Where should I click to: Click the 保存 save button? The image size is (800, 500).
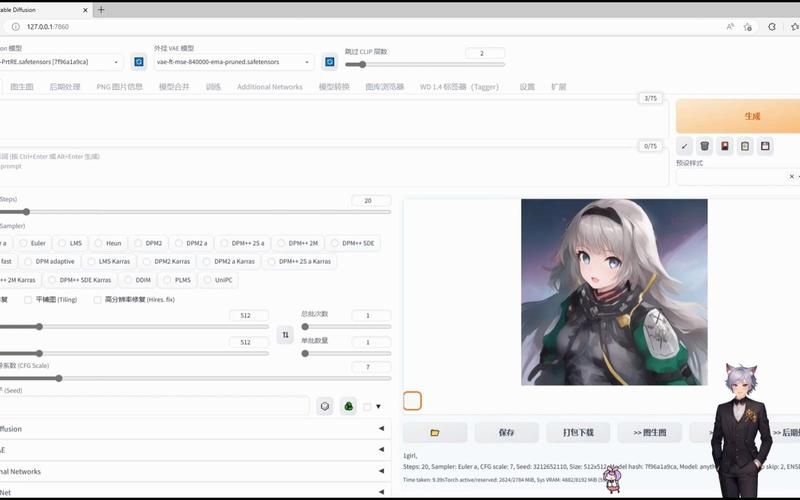tap(506, 433)
